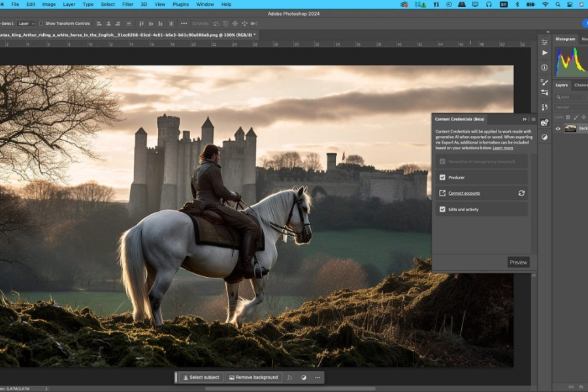Click the adjustment layer icon in contextual taskbar
The height and width of the screenshot is (392, 588).
pos(304,378)
